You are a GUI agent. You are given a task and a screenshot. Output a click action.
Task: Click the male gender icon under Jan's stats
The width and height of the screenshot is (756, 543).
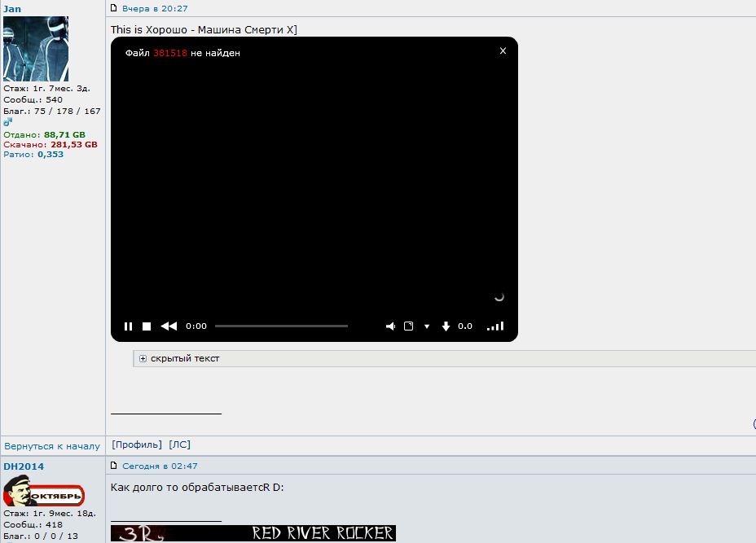(7, 122)
